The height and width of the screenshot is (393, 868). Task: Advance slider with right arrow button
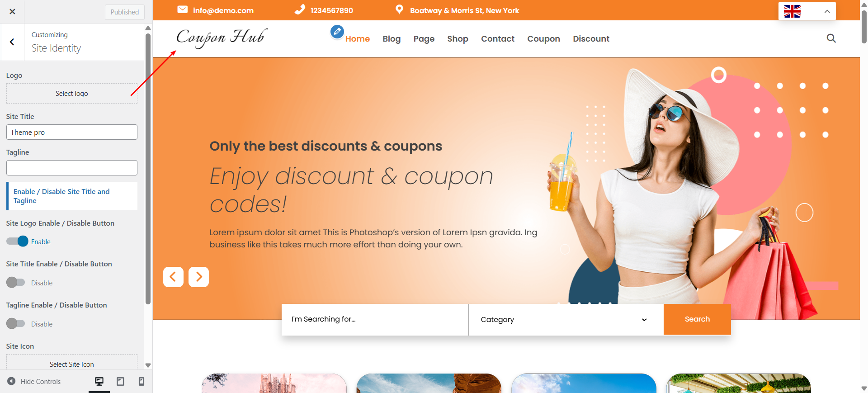pos(198,277)
